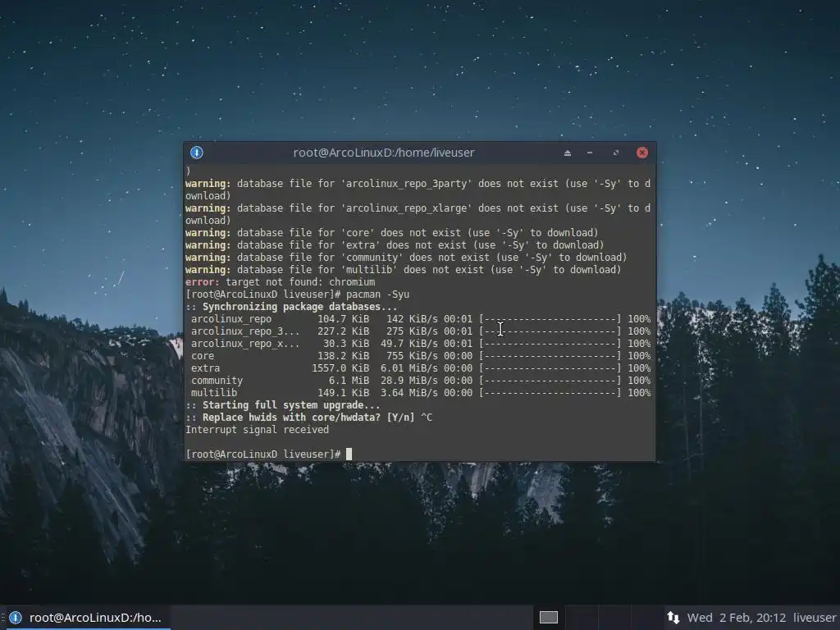Viewport: 840px width, 630px height.
Task: Click the warning line for 'community' database
Action: 406,257
